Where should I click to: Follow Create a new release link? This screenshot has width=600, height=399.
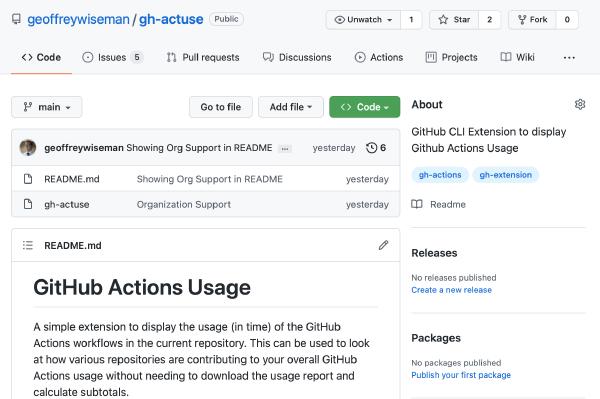tap(452, 290)
